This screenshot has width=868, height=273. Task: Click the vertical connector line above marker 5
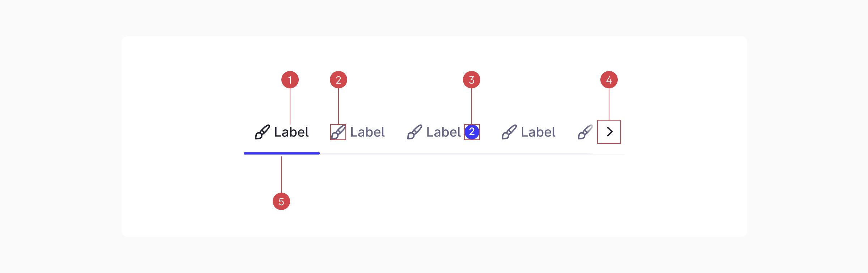tap(281, 175)
